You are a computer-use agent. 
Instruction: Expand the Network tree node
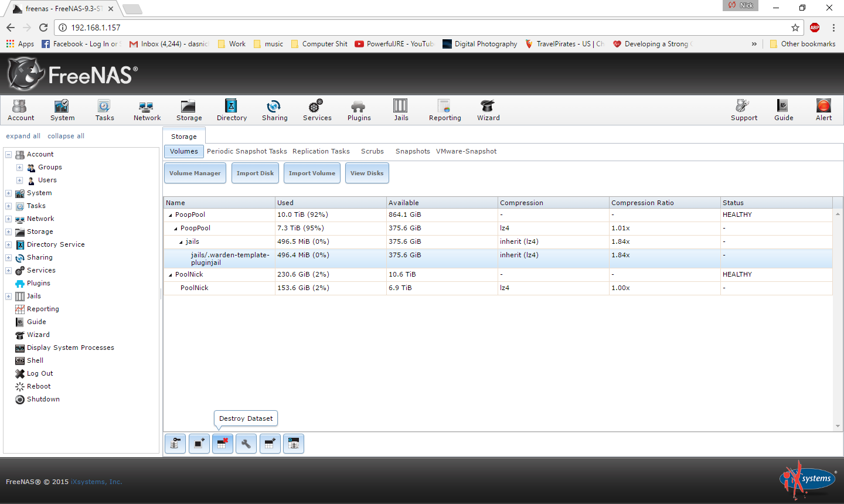(x=9, y=219)
